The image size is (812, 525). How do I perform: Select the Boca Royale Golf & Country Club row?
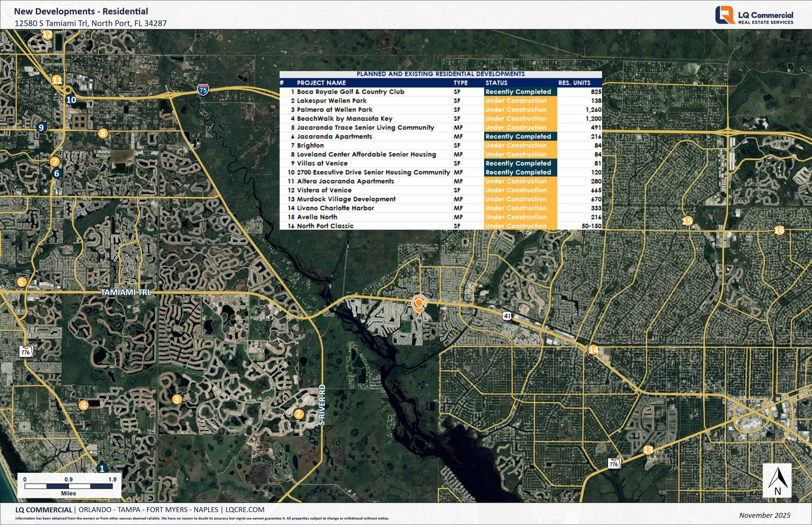click(351, 92)
